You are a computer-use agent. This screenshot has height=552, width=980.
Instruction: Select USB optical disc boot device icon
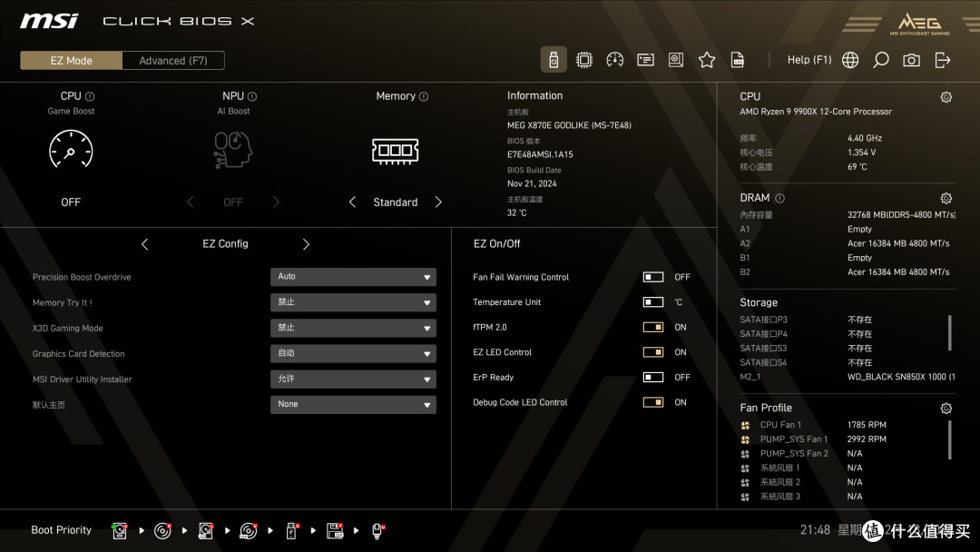point(248,531)
